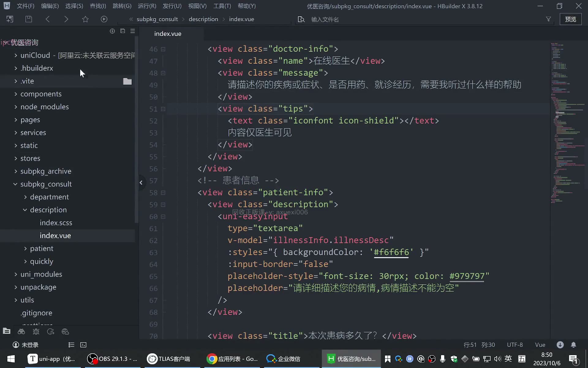Click the filter funnel icon

(x=548, y=19)
